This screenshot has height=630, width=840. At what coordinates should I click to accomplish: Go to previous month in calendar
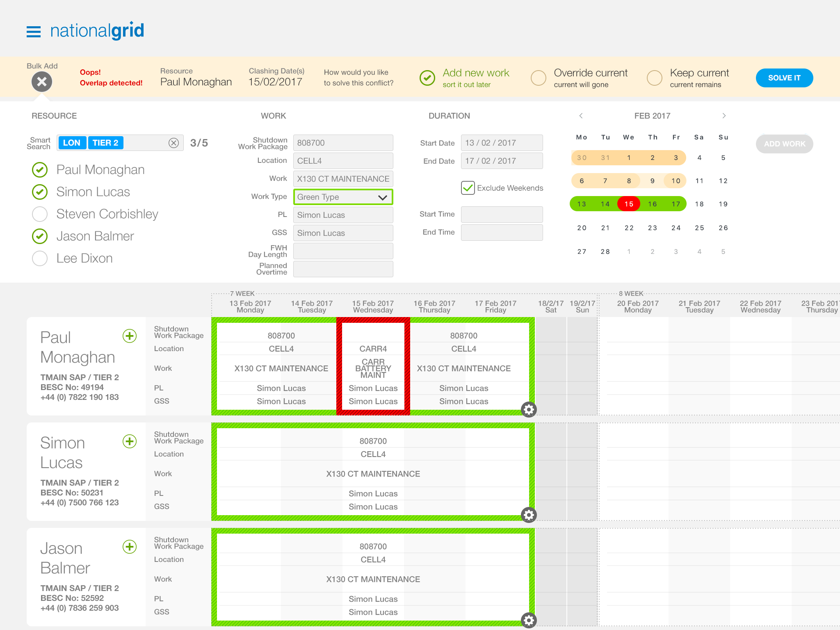581,116
